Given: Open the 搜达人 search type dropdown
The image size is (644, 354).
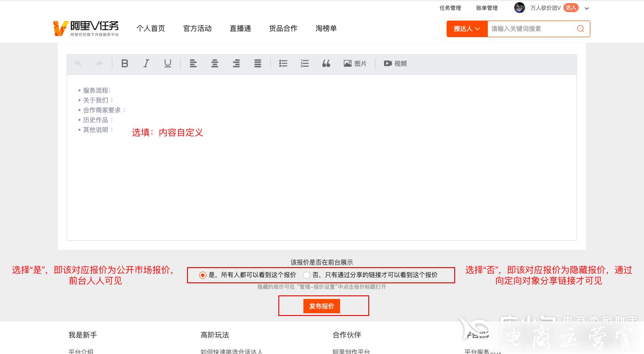Looking at the screenshot, I should tap(467, 29).
